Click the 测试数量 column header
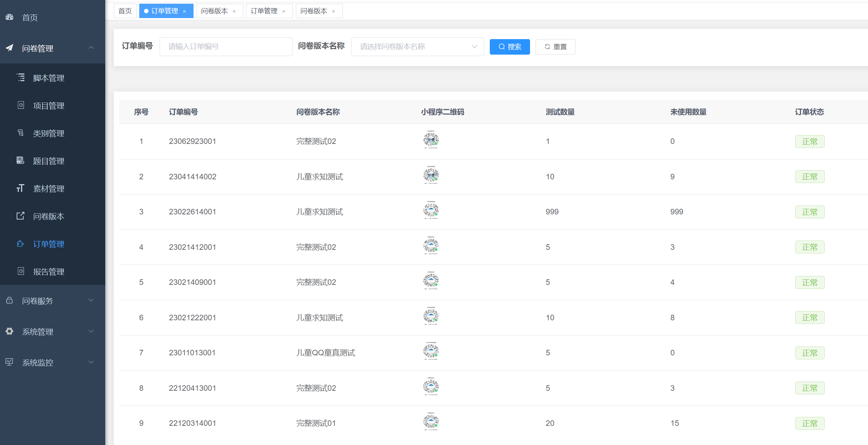 [x=560, y=112]
